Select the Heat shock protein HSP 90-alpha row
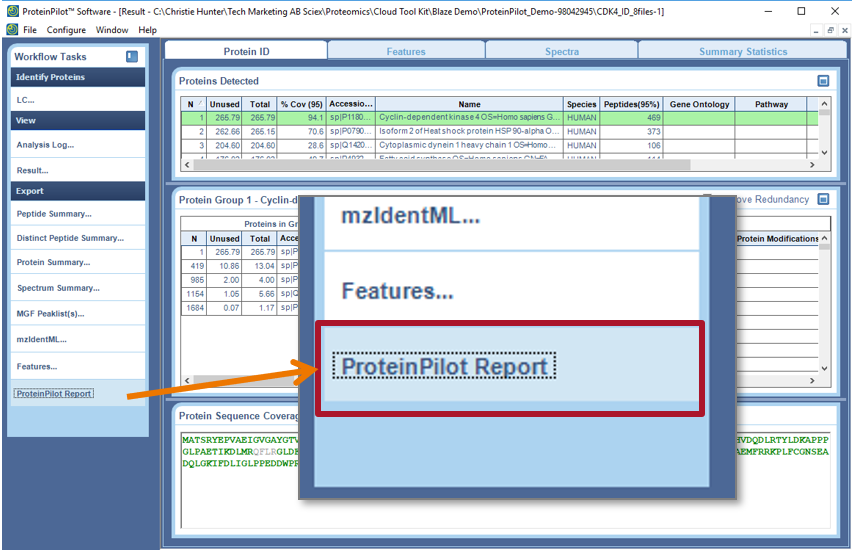Screen dimensions: 856x552 [468, 131]
